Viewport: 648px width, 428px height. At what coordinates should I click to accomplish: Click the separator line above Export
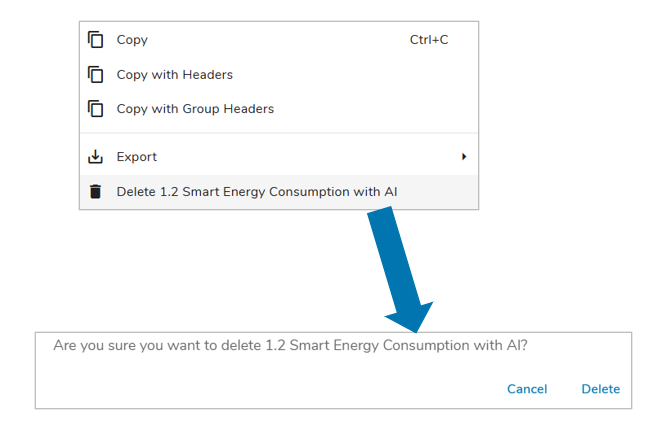[x=279, y=133]
